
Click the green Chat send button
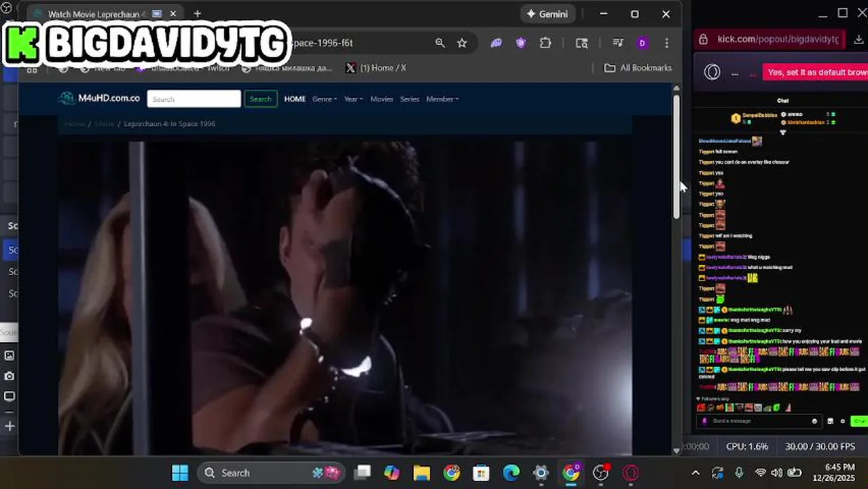[x=858, y=421]
